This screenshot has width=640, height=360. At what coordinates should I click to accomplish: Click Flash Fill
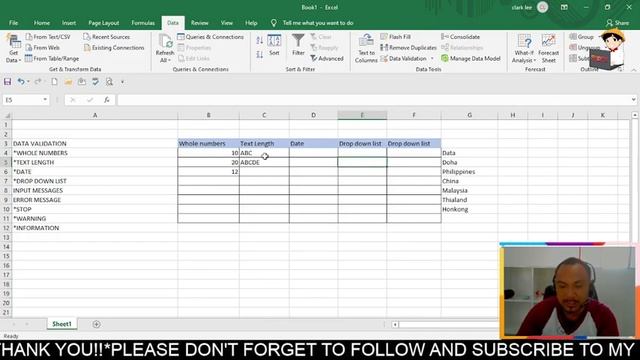point(396,37)
